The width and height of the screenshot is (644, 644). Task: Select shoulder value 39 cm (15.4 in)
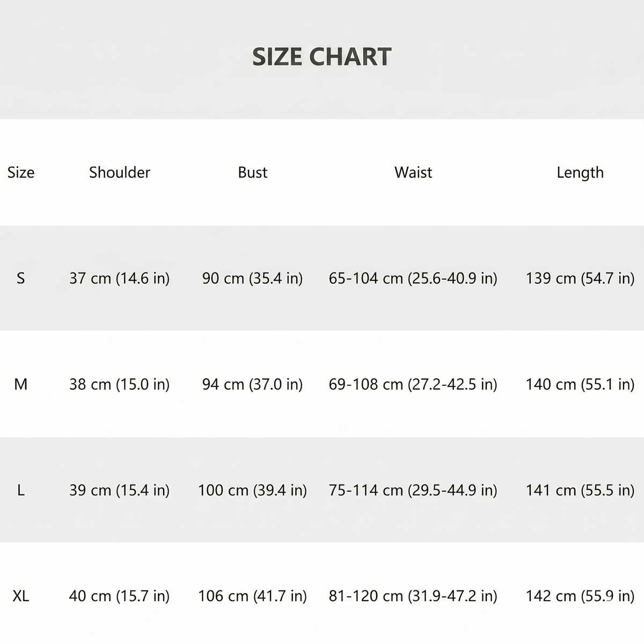pyautogui.click(x=120, y=491)
